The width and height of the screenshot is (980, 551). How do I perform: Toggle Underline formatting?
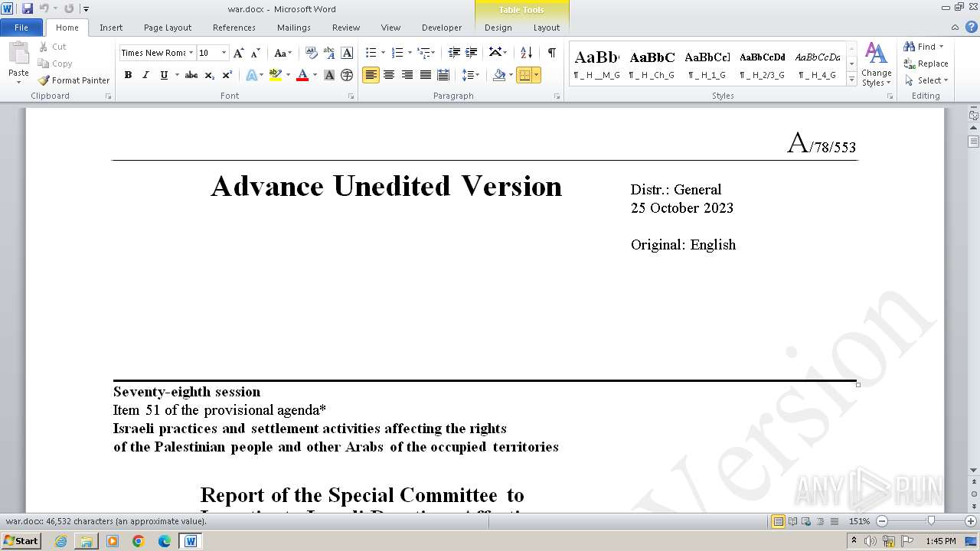coord(163,75)
